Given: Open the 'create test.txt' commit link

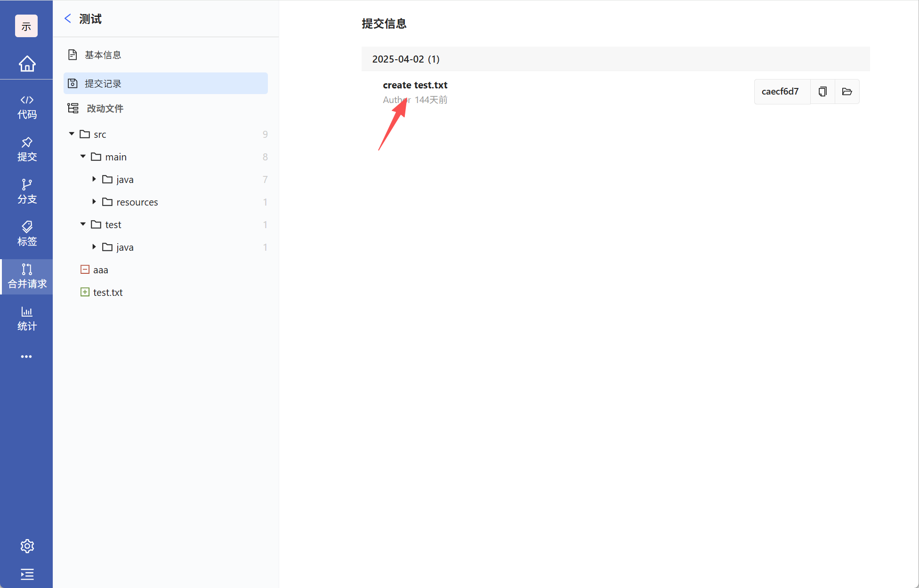Looking at the screenshot, I should click(x=415, y=85).
